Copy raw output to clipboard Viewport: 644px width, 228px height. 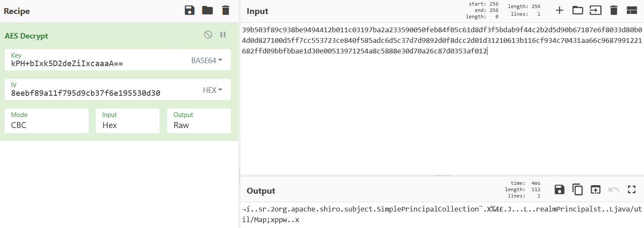[577, 189]
